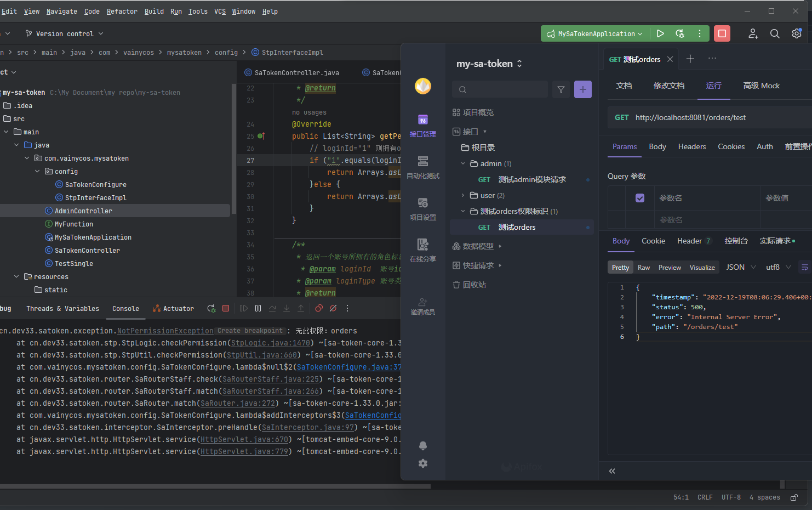Open the Tools menu
Viewport: 812px width, 510px height.
[198, 11]
